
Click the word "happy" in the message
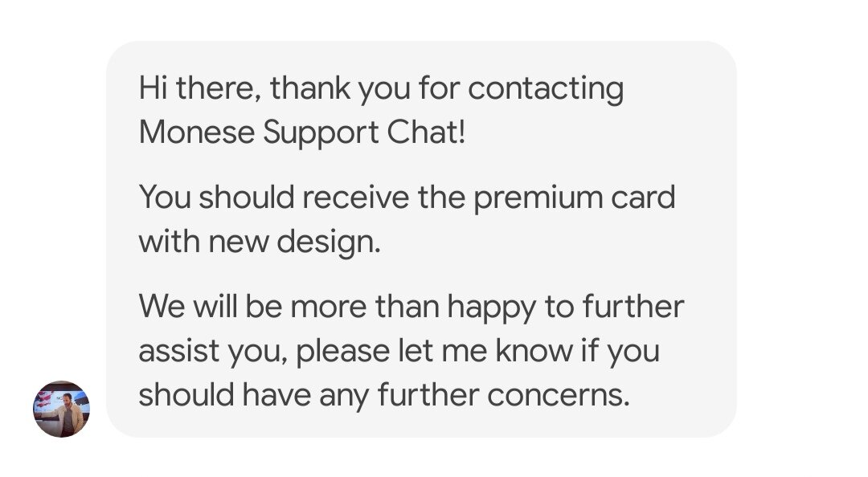(x=492, y=307)
